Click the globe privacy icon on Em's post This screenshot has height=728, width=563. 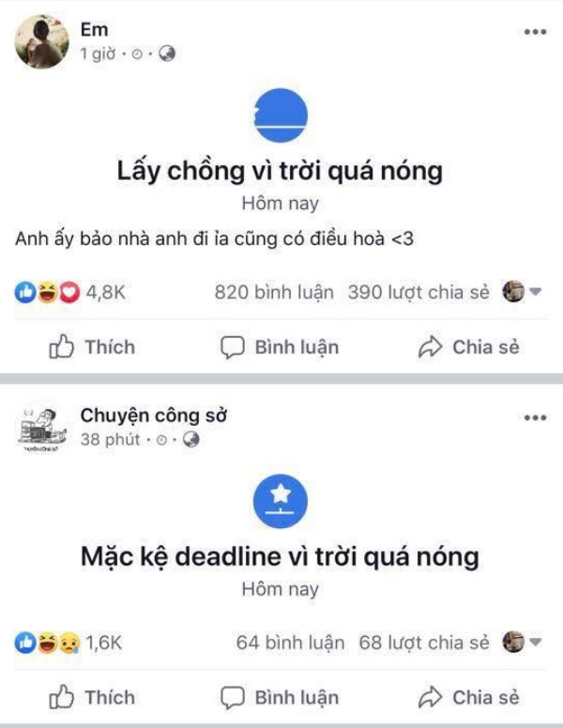167,53
